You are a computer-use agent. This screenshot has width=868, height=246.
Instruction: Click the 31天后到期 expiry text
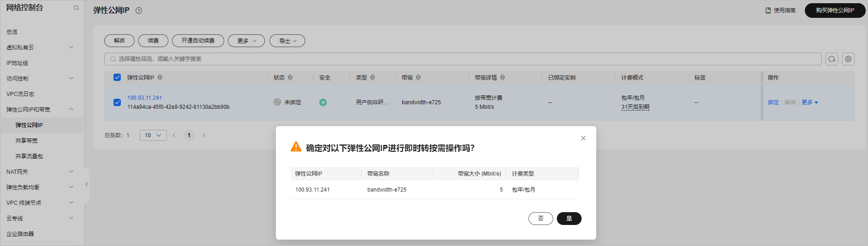click(x=635, y=107)
